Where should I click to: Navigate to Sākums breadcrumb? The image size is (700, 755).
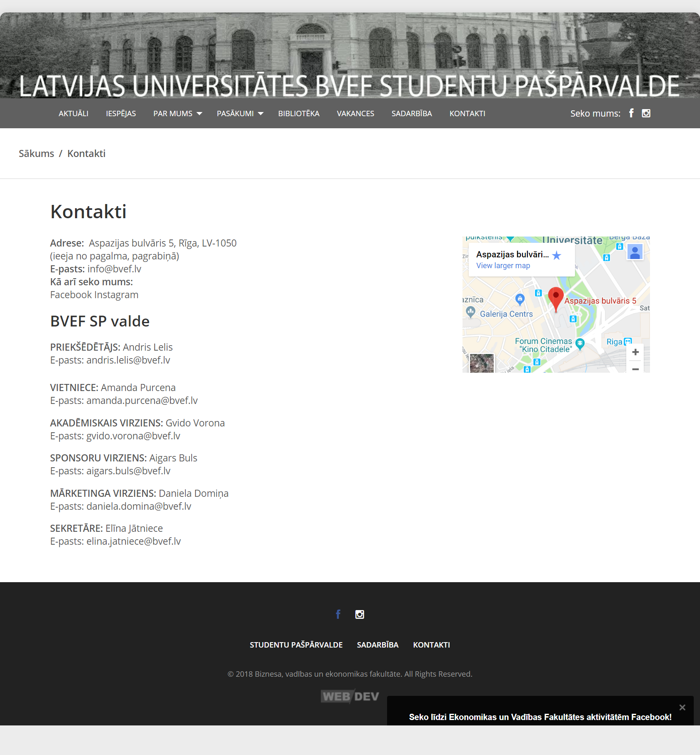pos(36,154)
